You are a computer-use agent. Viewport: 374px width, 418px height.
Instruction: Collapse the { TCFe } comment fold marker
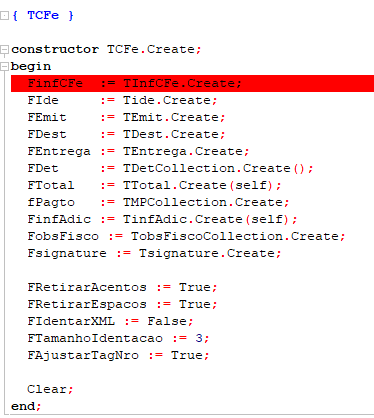(x=4, y=15)
